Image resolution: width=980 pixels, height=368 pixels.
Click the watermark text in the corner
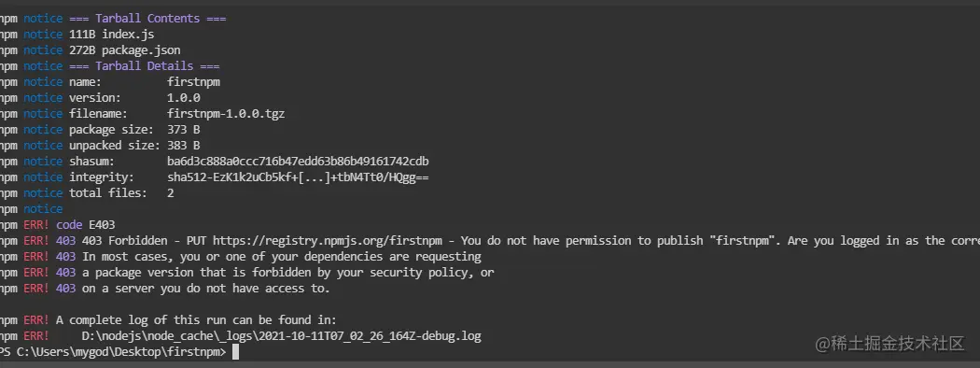890,343
